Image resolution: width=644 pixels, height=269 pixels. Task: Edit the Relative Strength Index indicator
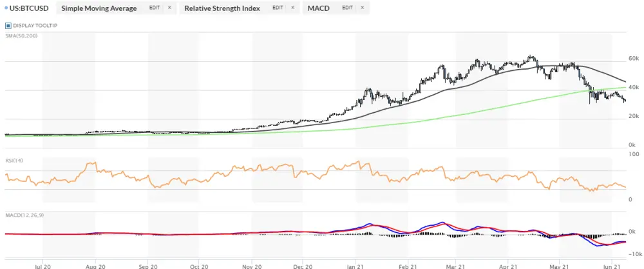click(x=278, y=8)
